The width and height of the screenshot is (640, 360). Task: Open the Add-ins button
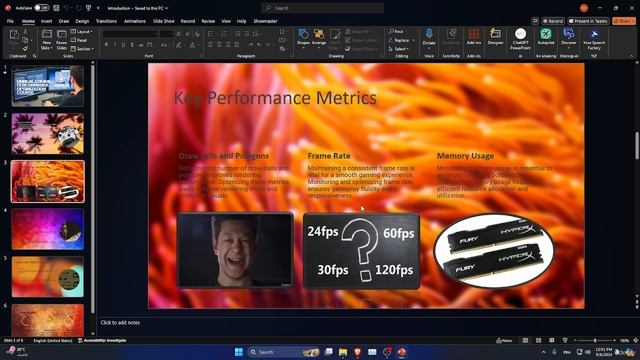pos(473,37)
